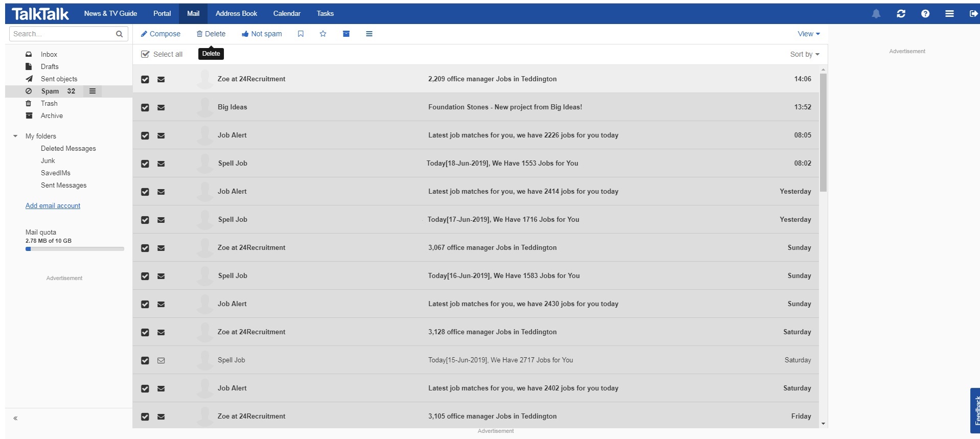Click the Mail quota usage bar
This screenshot has height=439, width=980.
tap(75, 249)
